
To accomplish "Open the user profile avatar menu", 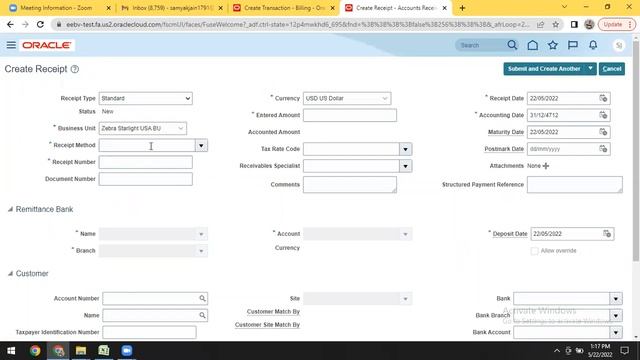I will (x=619, y=45).
